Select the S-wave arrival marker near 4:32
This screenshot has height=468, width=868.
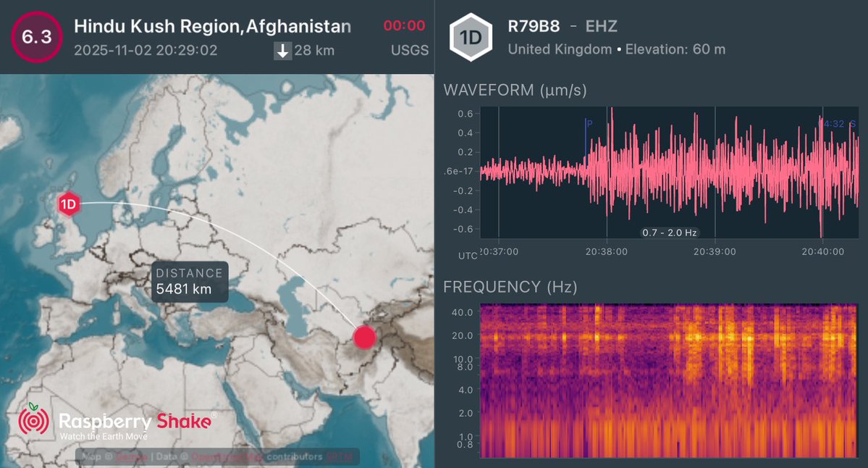[851, 123]
